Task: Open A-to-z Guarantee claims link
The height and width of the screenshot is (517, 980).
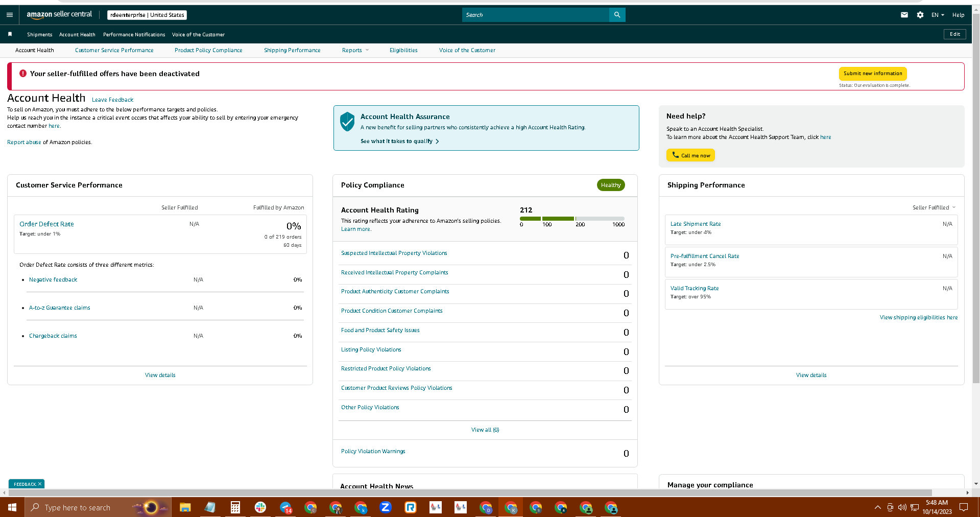Action: 60,308
